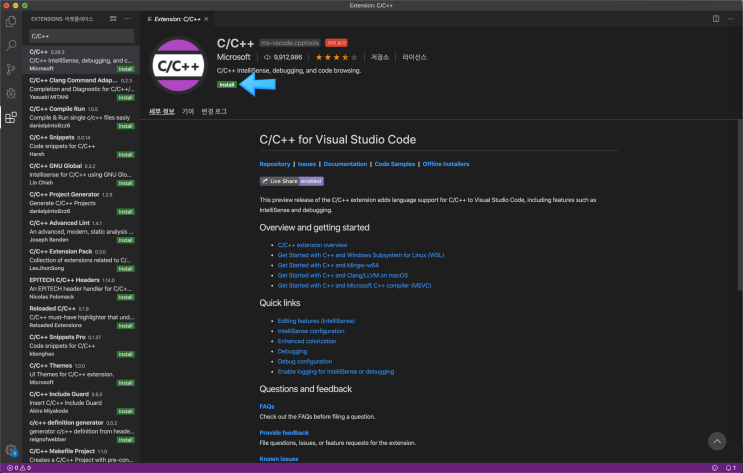Viewport: 743px width, 473px height.
Task: Click the download count 9,912,986
Action: click(283, 57)
